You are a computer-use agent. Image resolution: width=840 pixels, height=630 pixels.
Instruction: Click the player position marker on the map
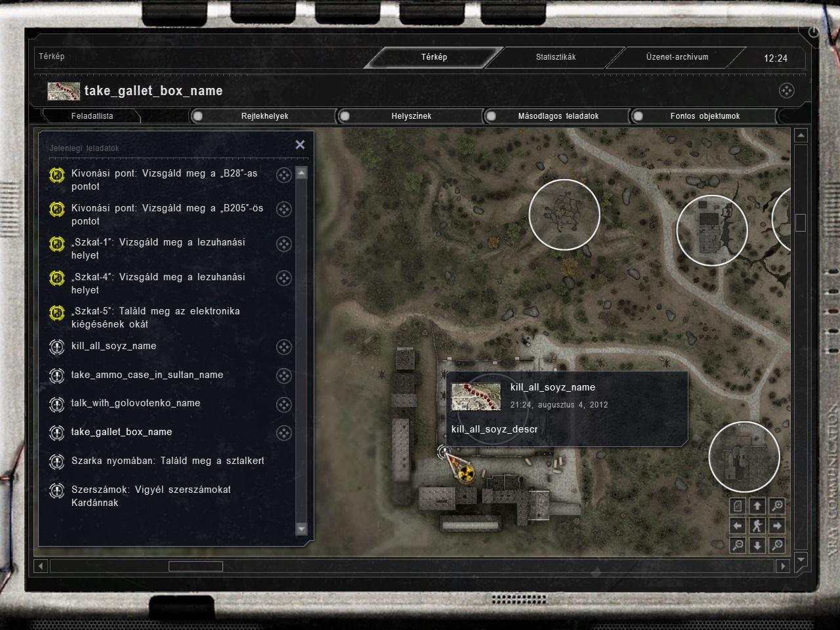click(444, 451)
